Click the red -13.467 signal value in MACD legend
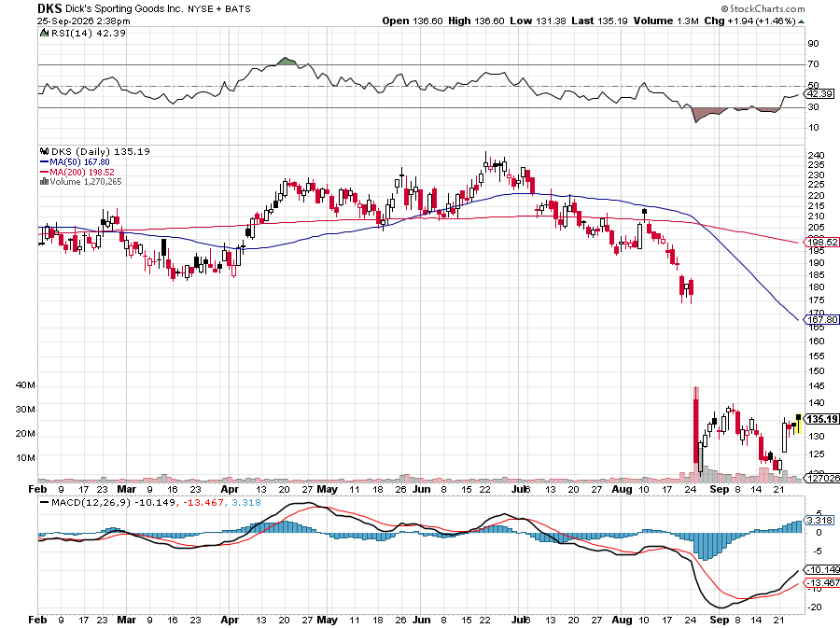The width and height of the screenshot is (840, 628). [203, 503]
